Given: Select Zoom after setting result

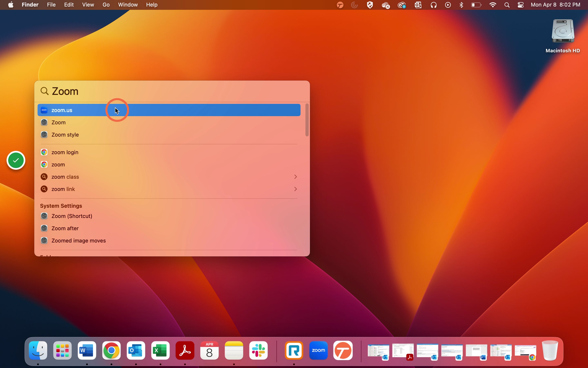Looking at the screenshot, I should [169, 228].
